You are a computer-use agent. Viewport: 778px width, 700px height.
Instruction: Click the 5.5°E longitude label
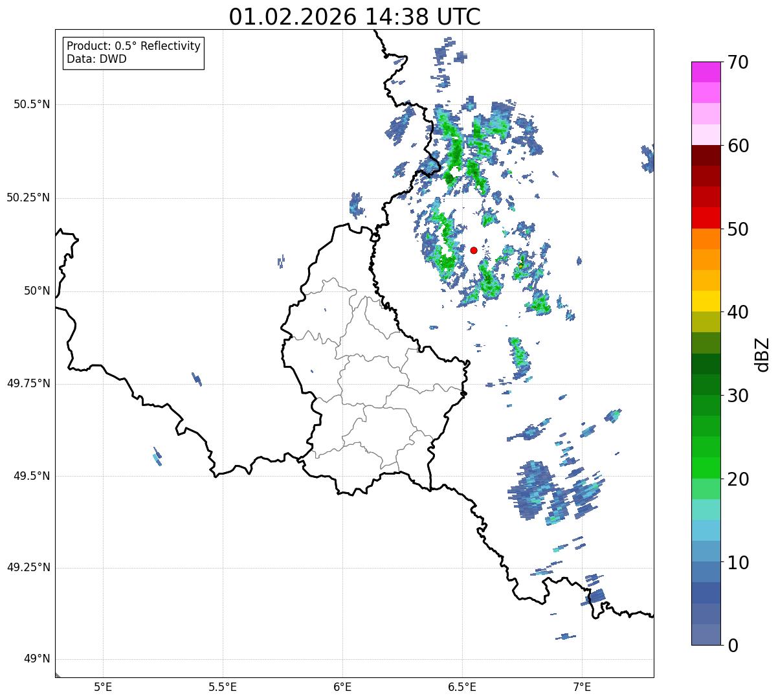tap(223, 687)
